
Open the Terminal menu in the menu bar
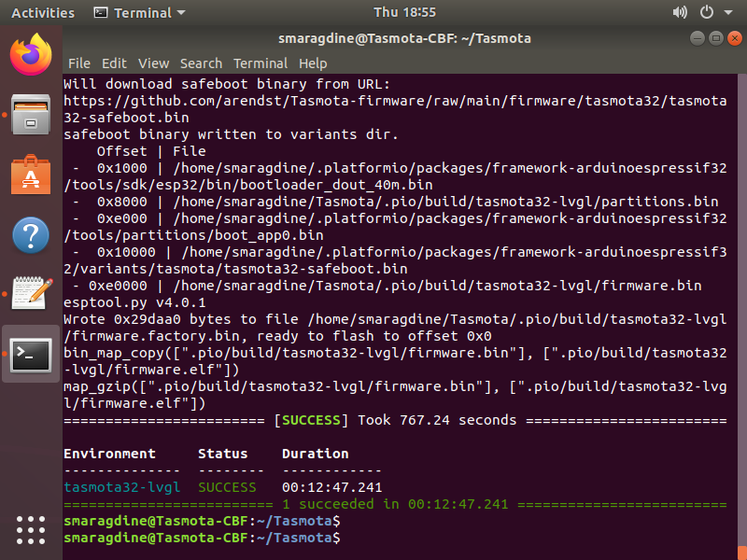tap(261, 63)
